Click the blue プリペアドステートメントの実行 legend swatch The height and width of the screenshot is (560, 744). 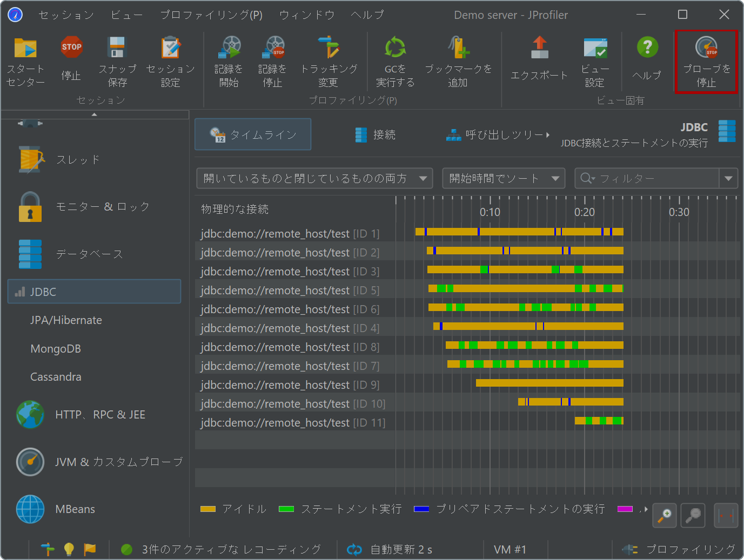coord(421,509)
